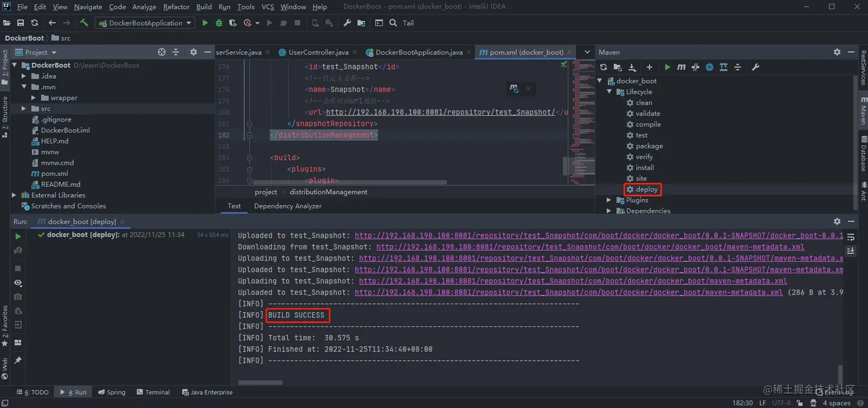This screenshot has width=868, height=408.
Task: Navigate Back with the left arrow icon
Action: click(x=52, y=23)
